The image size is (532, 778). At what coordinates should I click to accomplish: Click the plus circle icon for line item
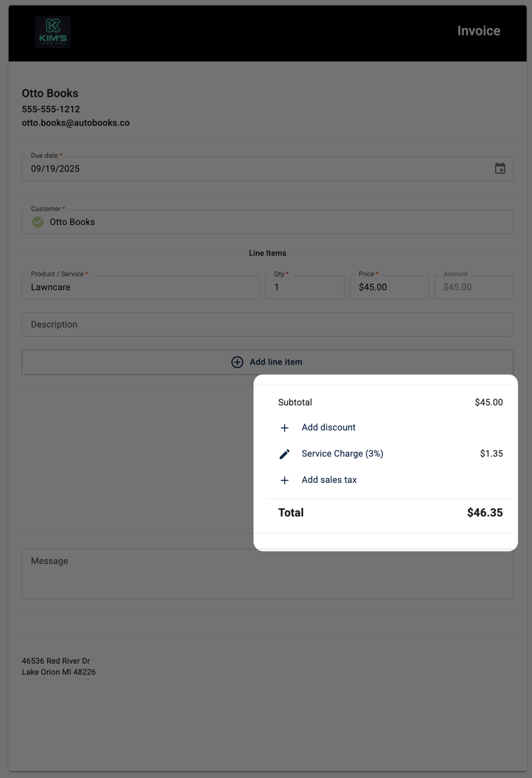[237, 362]
